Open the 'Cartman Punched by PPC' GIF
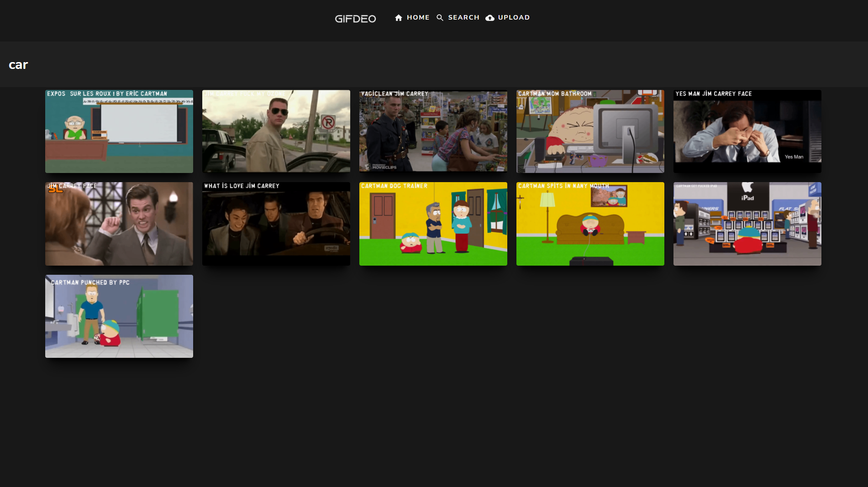 pos(119,316)
